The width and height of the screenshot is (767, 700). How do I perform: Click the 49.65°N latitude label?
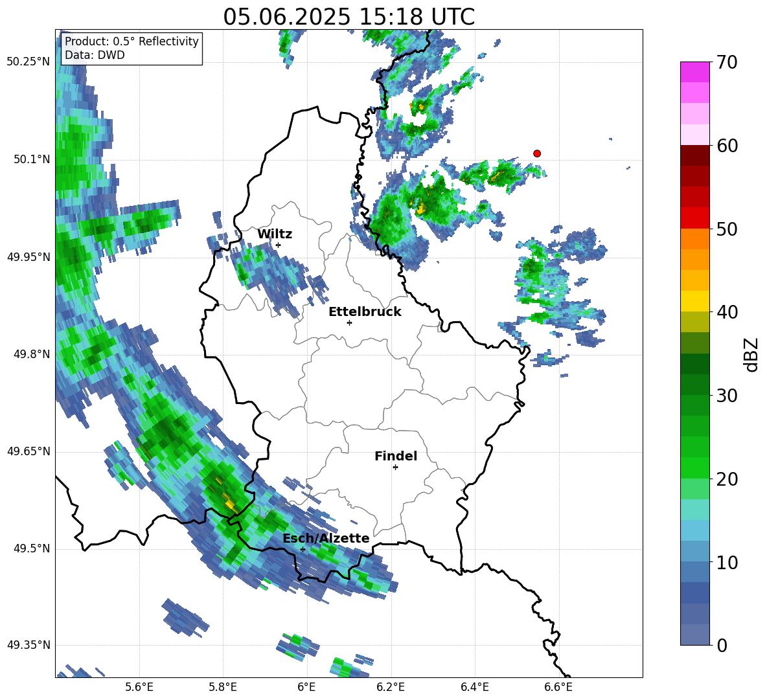[29, 451]
